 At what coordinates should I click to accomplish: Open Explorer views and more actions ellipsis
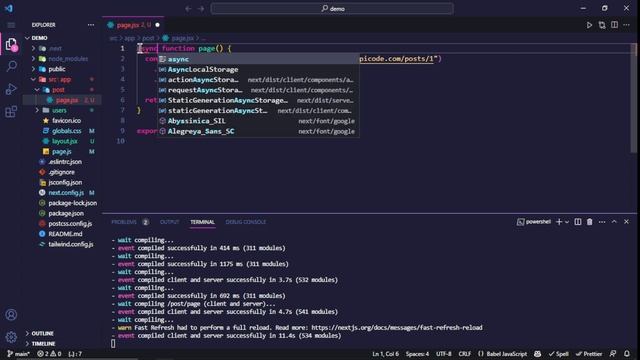(91, 25)
